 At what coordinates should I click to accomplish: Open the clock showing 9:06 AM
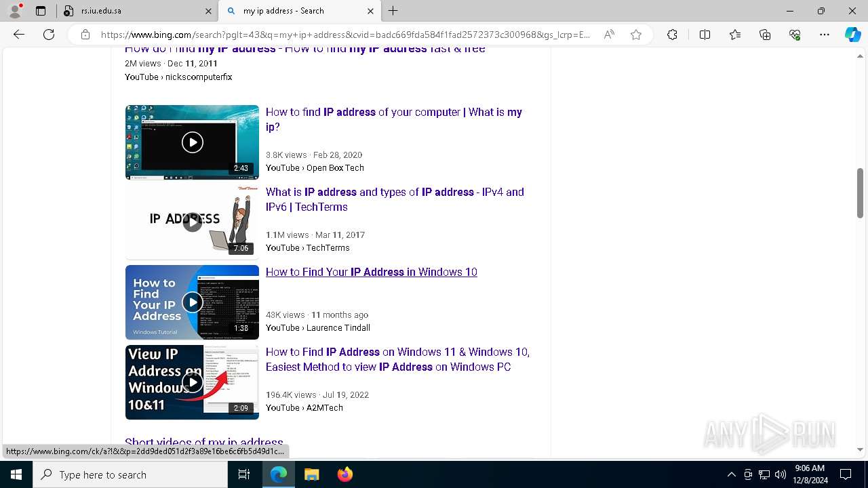[810, 474]
